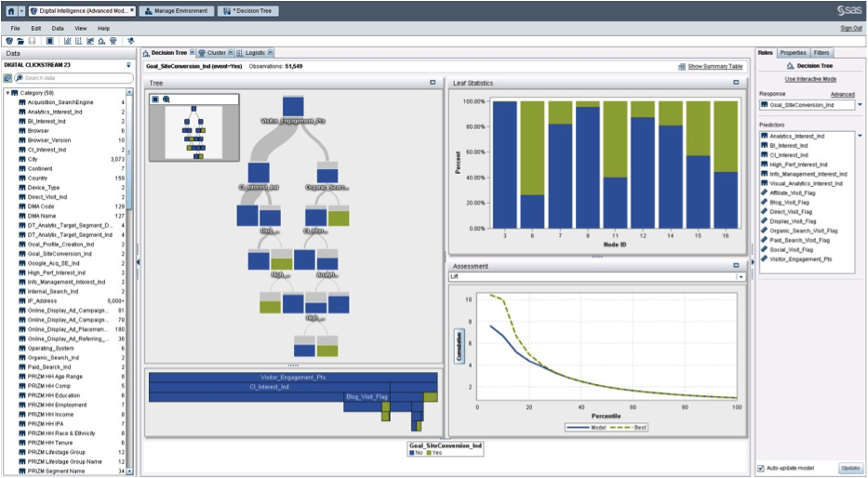Click the Advanced link
The image size is (868, 478).
843,95
